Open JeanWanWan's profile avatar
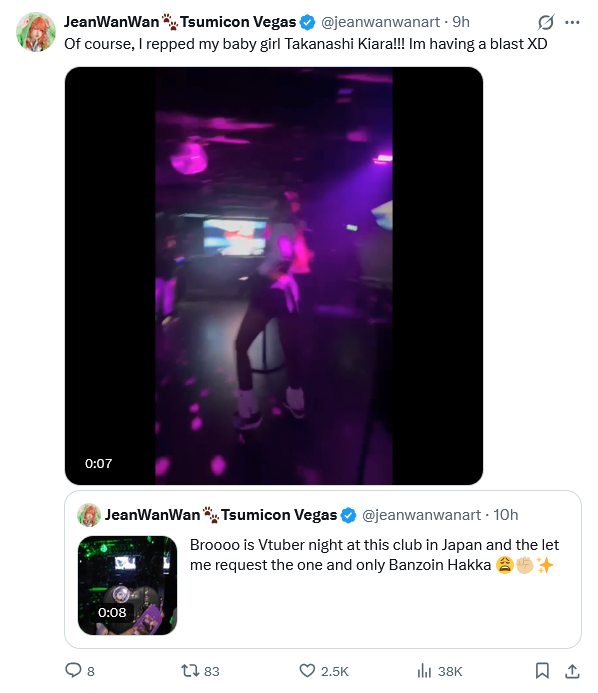598x693 pixels. point(36,32)
